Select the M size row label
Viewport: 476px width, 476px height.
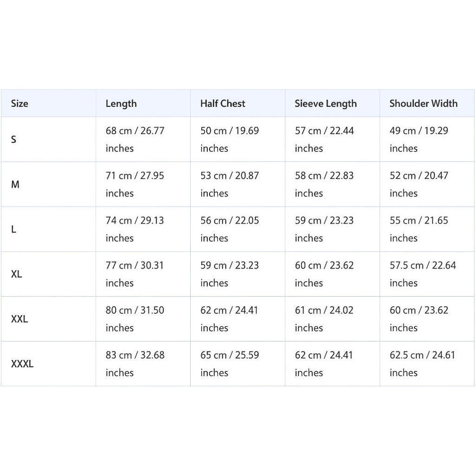click(x=15, y=184)
